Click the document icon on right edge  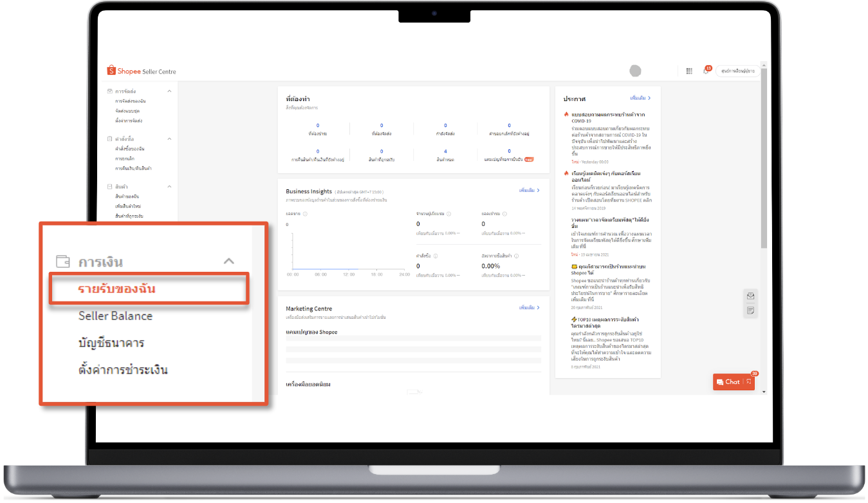[750, 310]
